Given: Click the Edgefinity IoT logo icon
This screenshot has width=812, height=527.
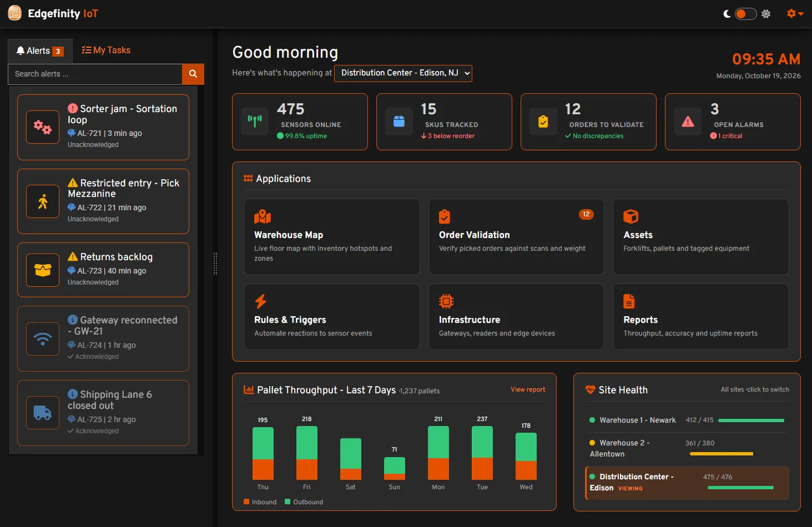Looking at the screenshot, I should pyautogui.click(x=15, y=13).
